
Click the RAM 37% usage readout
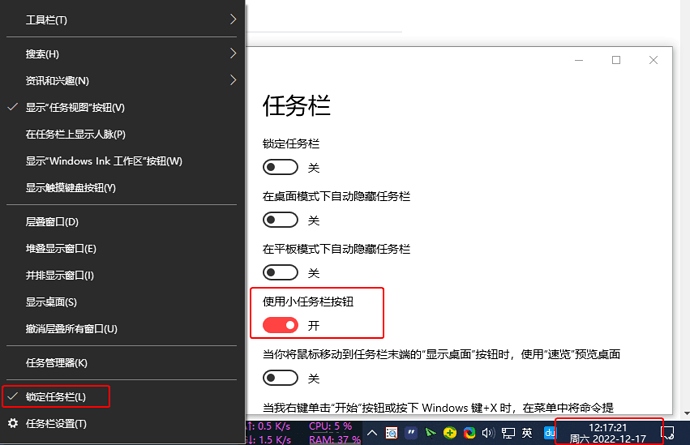tap(334, 440)
